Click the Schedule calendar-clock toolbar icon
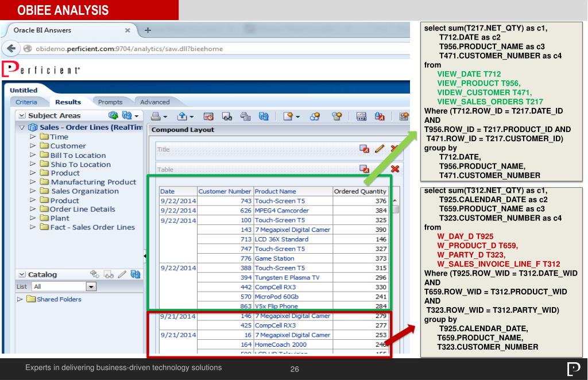Screen dimensions: 588x380 (x=208, y=117)
